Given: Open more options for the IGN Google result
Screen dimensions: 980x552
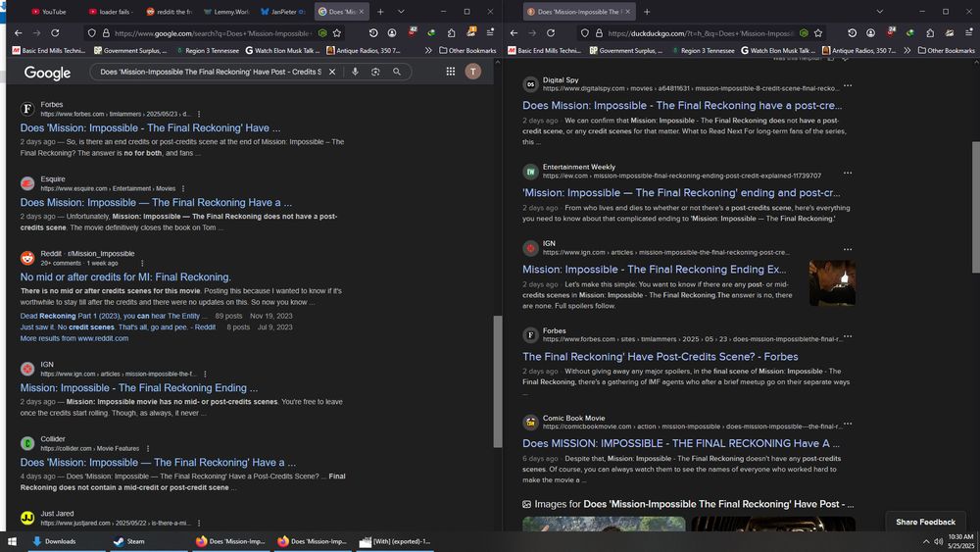Looking at the screenshot, I should (x=205, y=374).
